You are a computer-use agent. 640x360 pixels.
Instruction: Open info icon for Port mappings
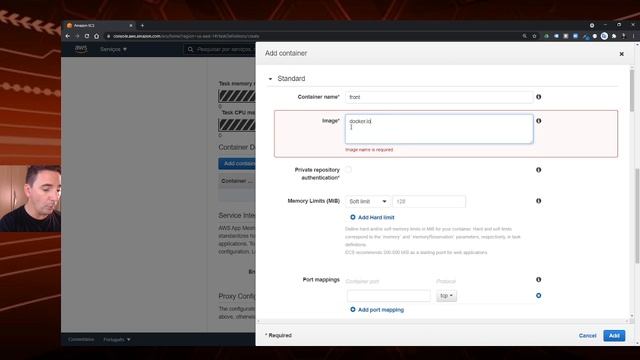[538, 280]
